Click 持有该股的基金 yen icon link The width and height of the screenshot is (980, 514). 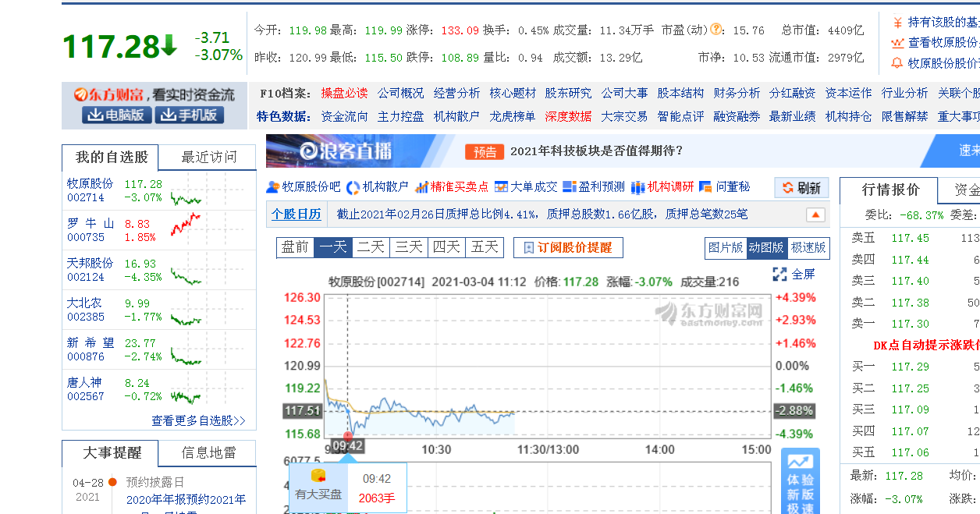coord(935,22)
